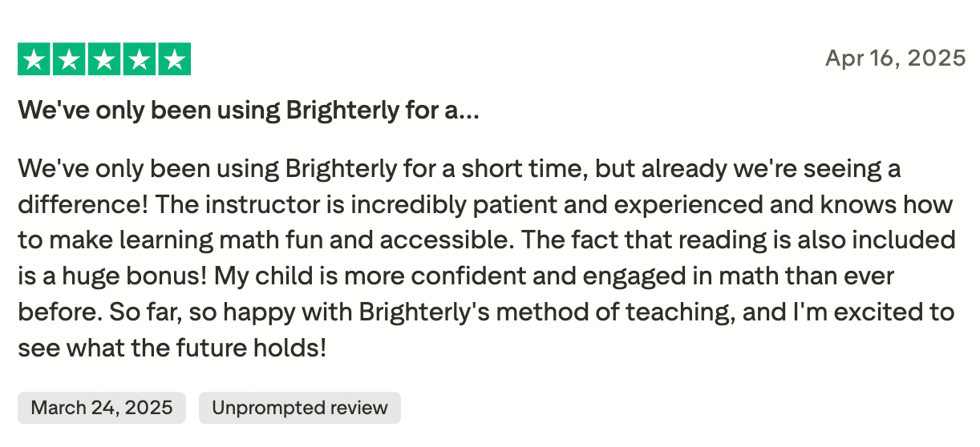Viewport: 980px width, 447px height.
Task: Click the second green rating star
Action: point(68,59)
